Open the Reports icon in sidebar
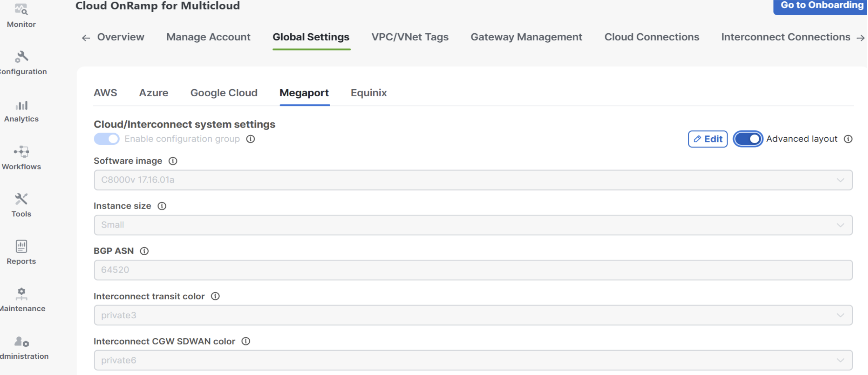Image resolution: width=868 pixels, height=375 pixels. [x=21, y=246]
